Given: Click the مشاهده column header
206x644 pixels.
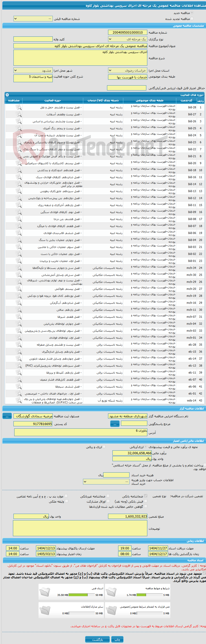Looking at the screenshot, I should tap(14, 100).
